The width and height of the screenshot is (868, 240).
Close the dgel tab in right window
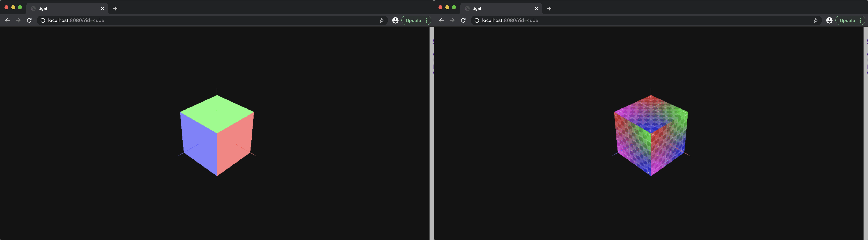click(x=536, y=8)
